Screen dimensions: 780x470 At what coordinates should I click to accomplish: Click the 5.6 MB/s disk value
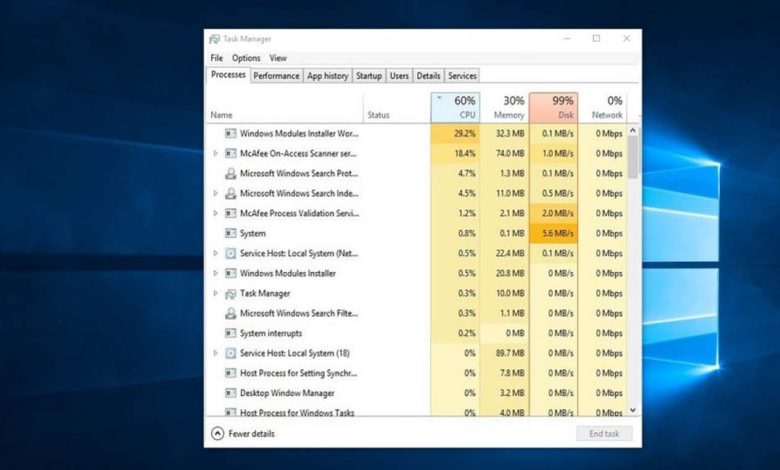point(558,233)
